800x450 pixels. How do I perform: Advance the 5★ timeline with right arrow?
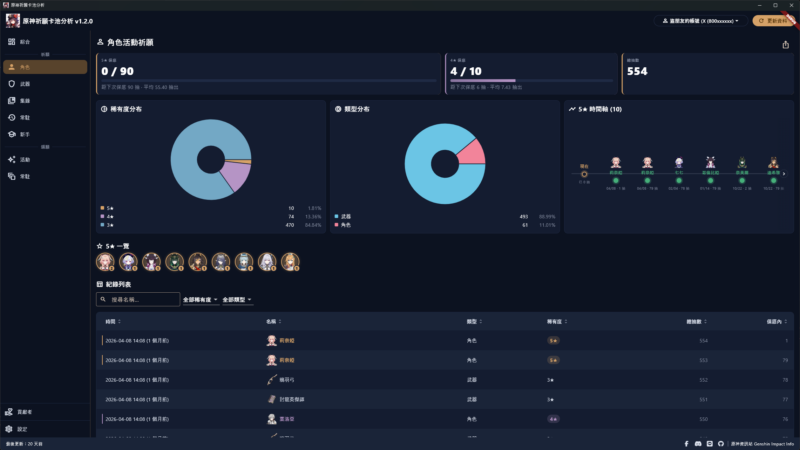click(x=784, y=174)
